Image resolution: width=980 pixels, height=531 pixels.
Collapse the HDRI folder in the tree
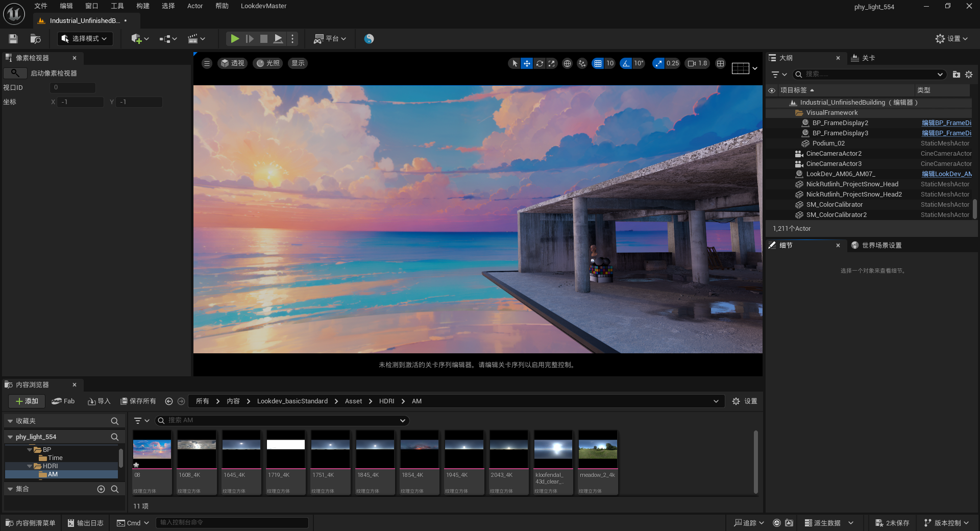pyautogui.click(x=30, y=466)
